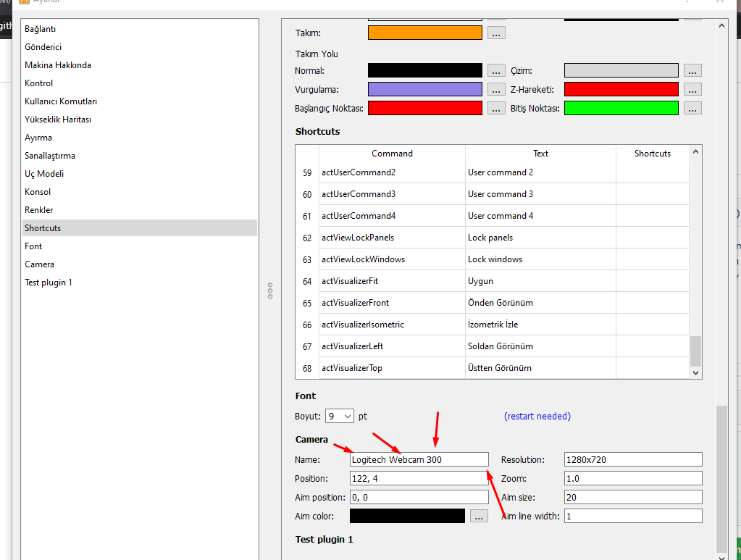Click settings panel scroll up arrow
The width and height of the screenshot is (741, 560).
721,25
